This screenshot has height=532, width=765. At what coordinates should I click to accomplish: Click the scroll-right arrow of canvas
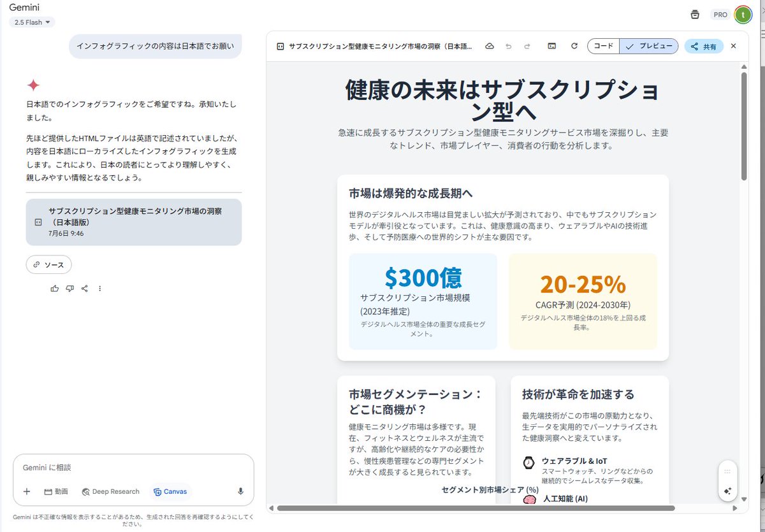[x=736, y=508]
